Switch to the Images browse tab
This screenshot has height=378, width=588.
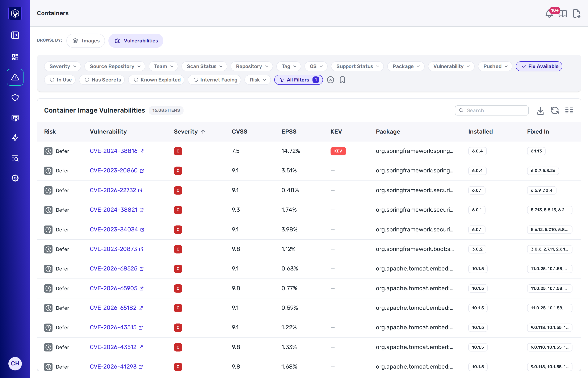(x=86, y=41)
